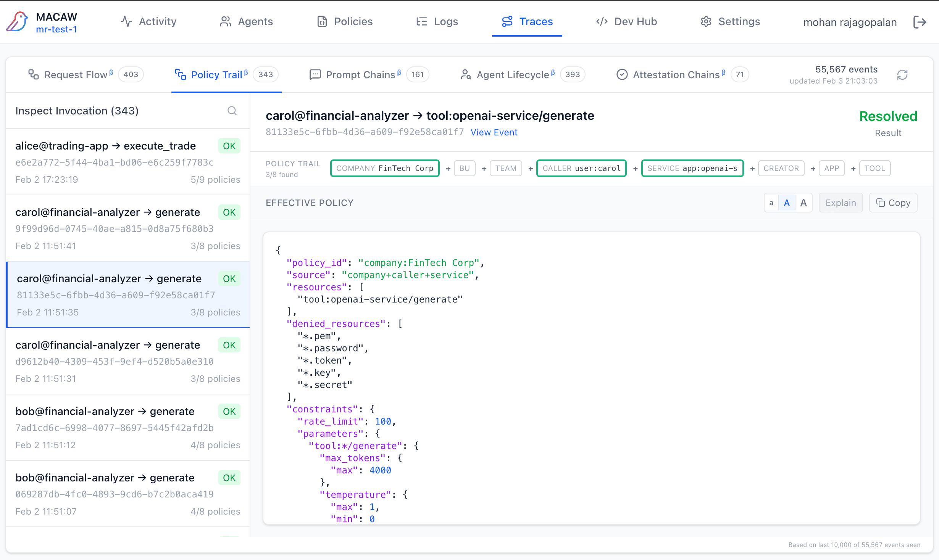Select the smallest font size 'a'
This screenshot has height=560, width=939.
coord(771,203)
